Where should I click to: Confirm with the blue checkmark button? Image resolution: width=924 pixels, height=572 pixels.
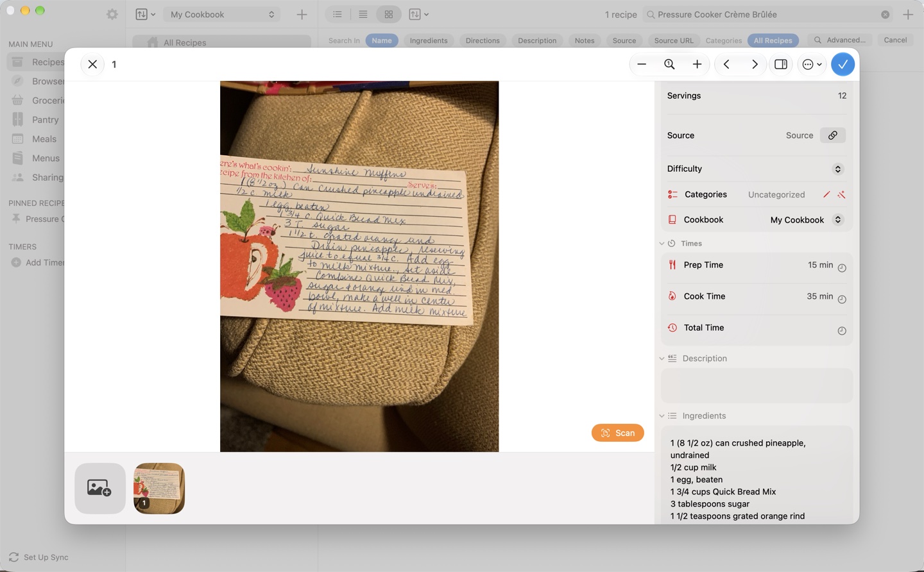(x=843, y=64)
